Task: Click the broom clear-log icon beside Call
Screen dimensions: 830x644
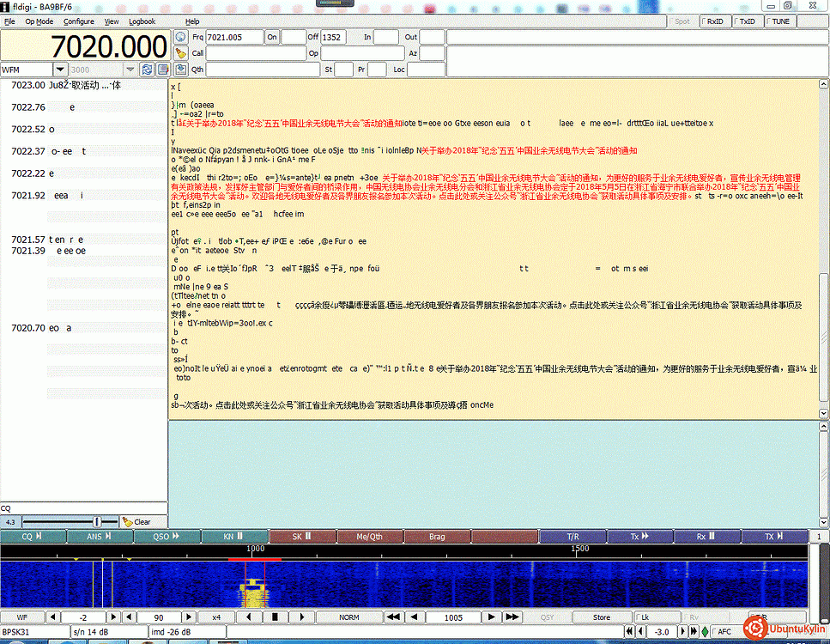Action: 180,53
